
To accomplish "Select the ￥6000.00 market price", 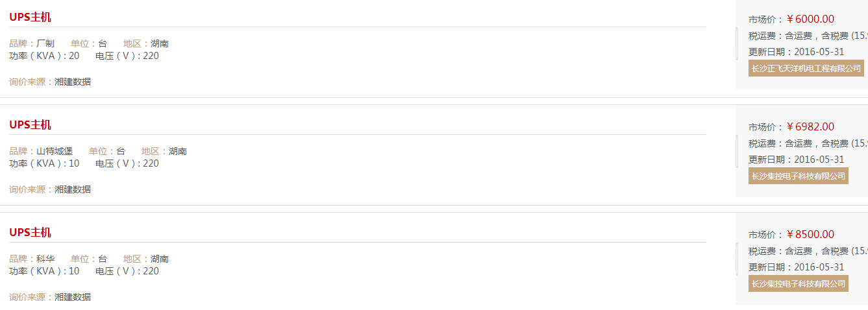I will [x=810, y=19].
